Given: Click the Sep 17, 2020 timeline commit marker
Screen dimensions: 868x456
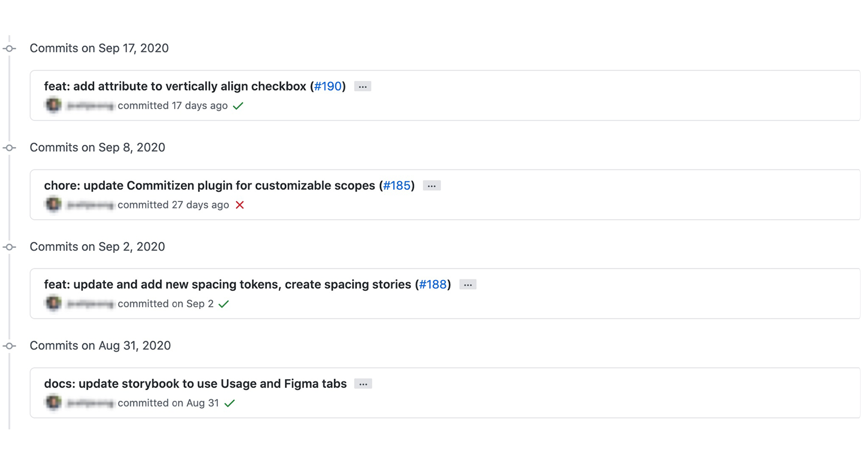Looking at the screenshot, I should pos(10,48).
